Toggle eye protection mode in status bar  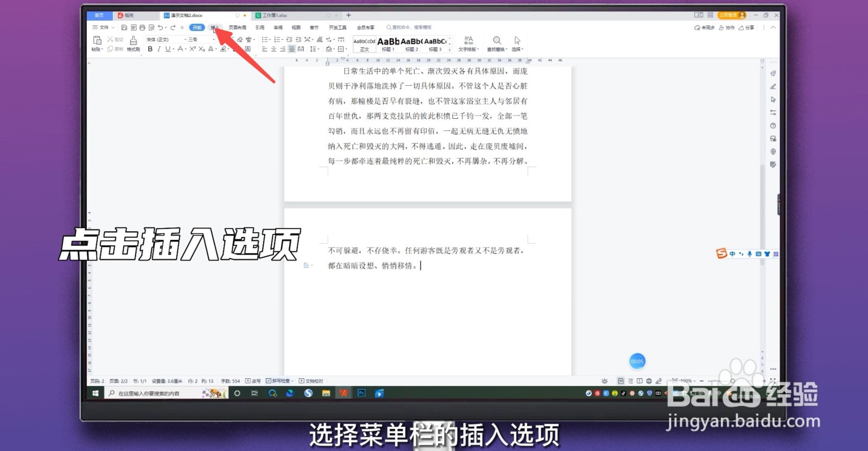point(604,381)
